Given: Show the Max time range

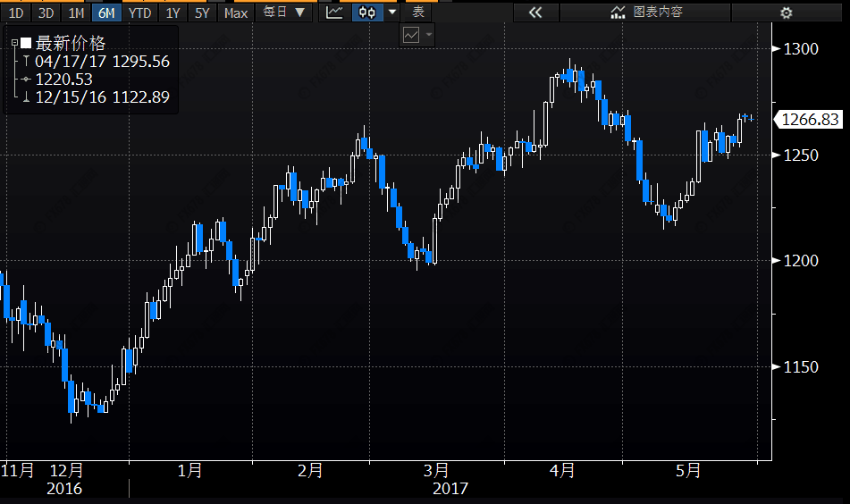Looking at the screenshot, I should tap(236, 13).
